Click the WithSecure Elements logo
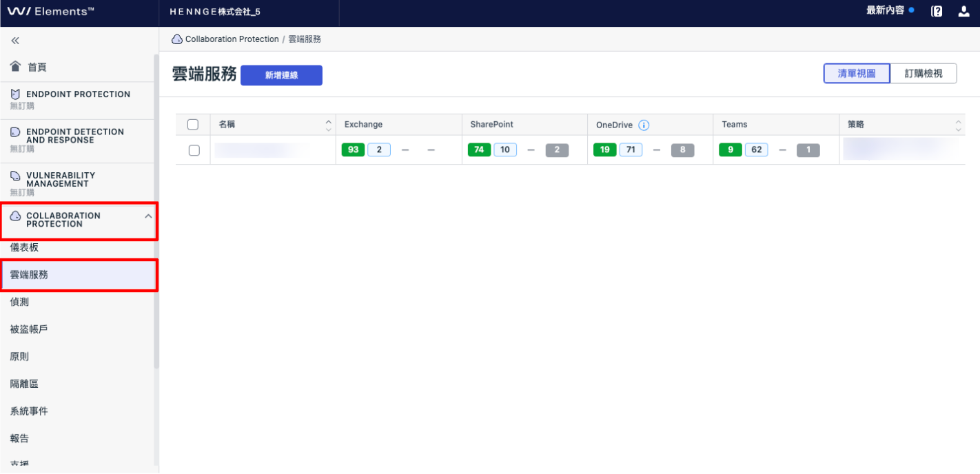The width and height of the screenshot is (980, 474). (x=51, y=12)
